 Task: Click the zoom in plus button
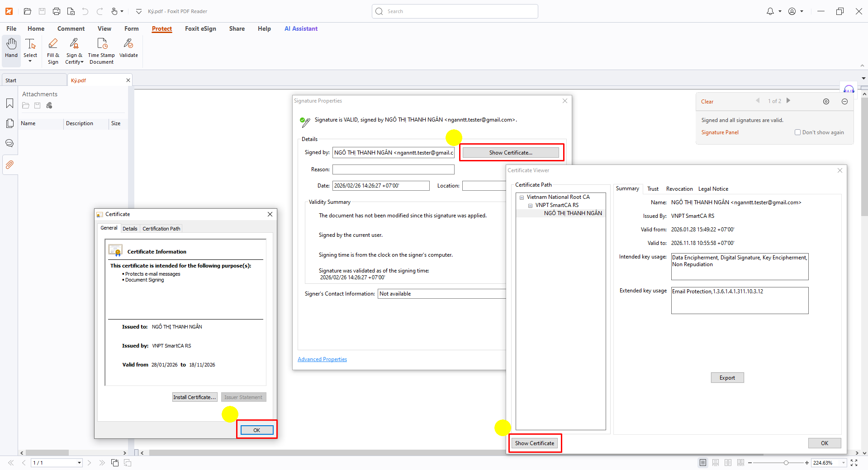[806, 463]
